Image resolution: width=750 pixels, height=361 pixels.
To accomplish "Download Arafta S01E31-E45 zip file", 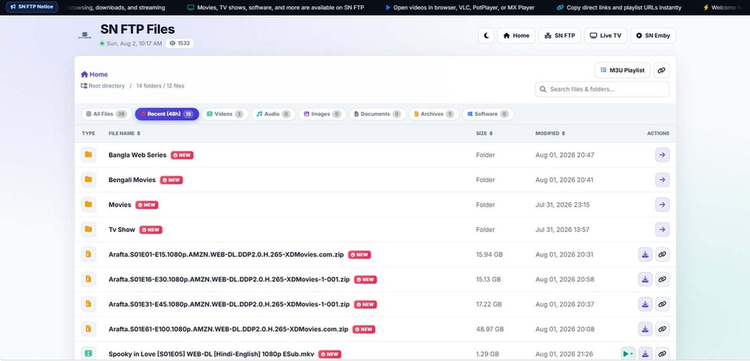I will click(x=645, y=304).
